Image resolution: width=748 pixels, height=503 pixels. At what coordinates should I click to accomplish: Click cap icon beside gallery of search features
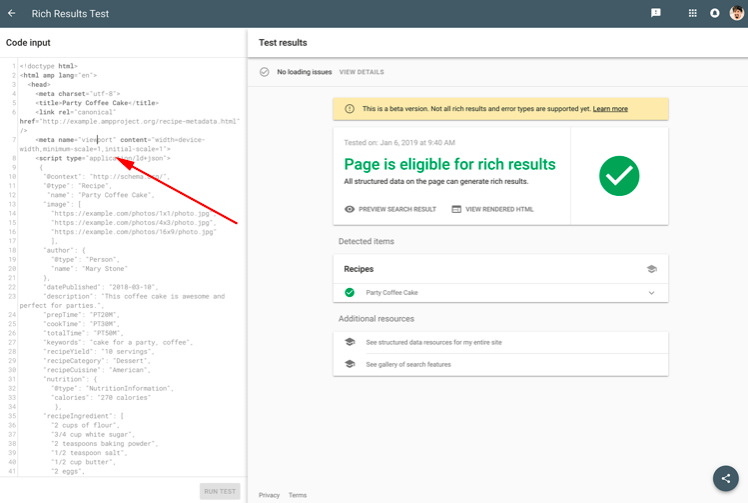point(350,364)
